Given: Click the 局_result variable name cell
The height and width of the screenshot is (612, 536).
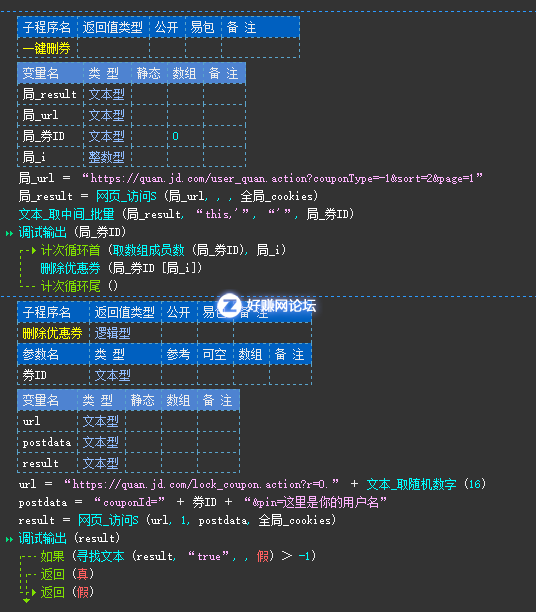Looking at the screenshot, I should (50, 94).
